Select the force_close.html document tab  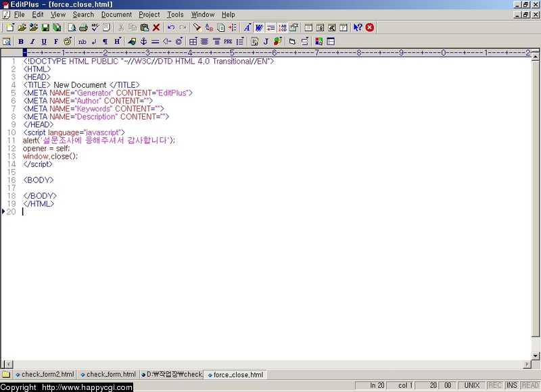[x=235, y=374]
